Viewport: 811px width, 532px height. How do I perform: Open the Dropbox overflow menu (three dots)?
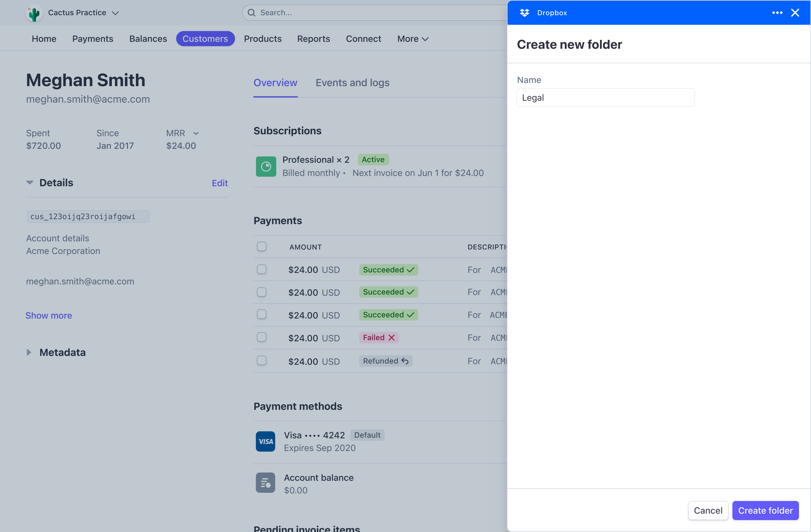click(777, 13)
